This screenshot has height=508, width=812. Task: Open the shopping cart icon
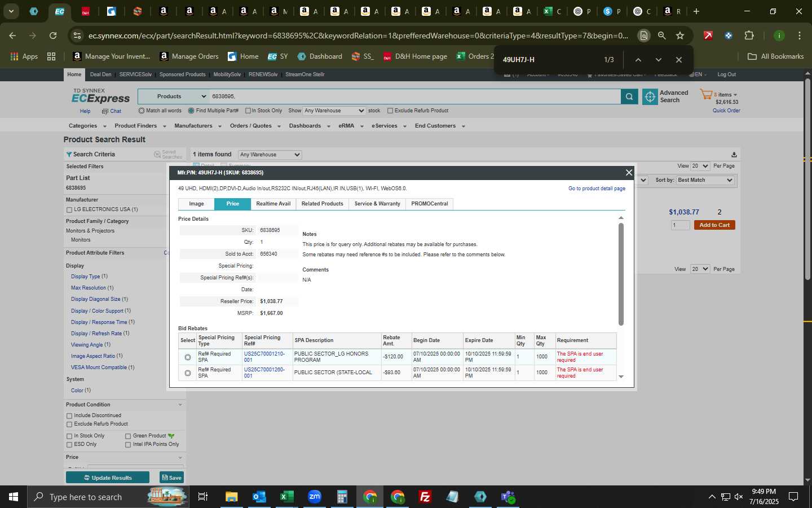click(x=706, y=94)
